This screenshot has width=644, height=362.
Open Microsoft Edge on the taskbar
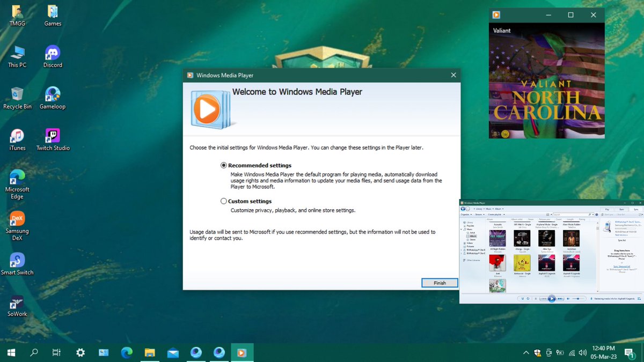coord(127,352)
